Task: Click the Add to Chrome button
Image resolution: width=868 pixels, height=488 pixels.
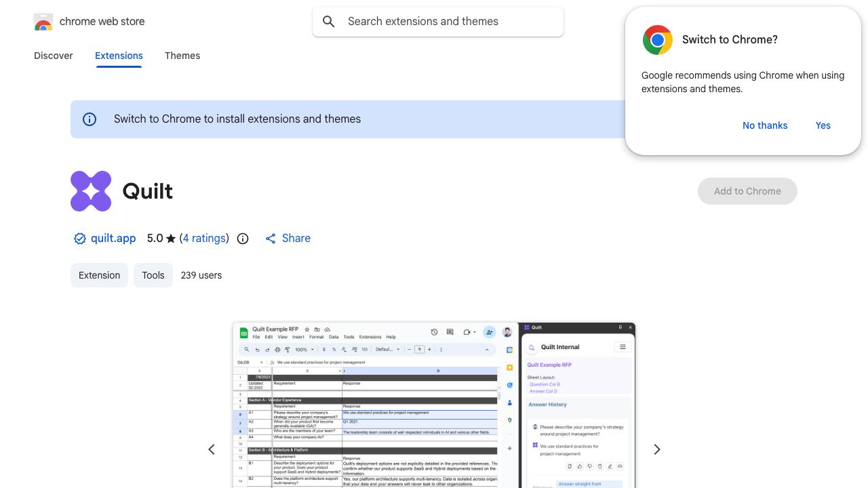Action: [747, 191]
